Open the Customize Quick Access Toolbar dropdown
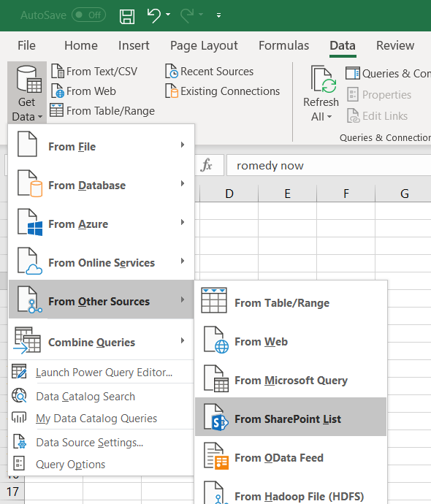Viewport: 431px width, 504px height. (x=218, y=15)
